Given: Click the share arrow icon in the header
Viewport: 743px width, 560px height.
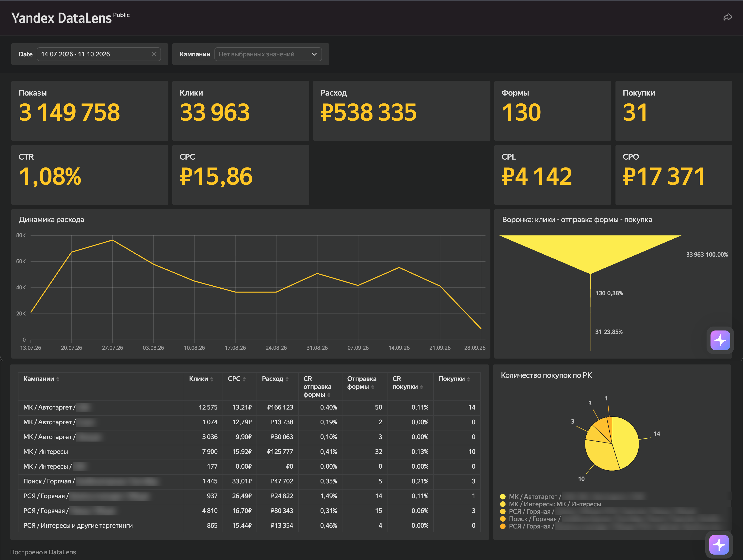Looking at the screenshot, I should 727,17.
